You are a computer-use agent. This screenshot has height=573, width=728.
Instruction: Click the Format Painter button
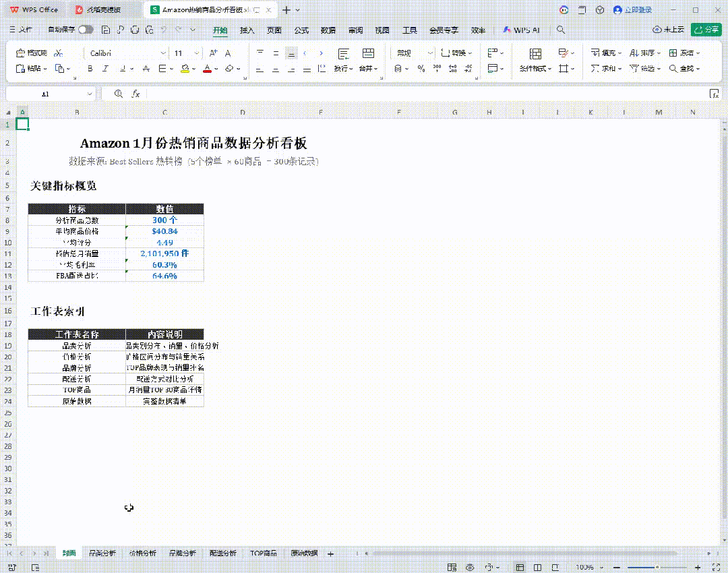(31, 53)
